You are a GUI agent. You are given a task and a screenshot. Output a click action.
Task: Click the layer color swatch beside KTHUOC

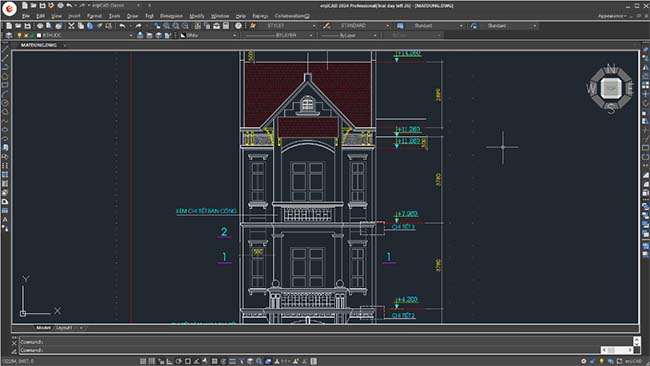tap(39, 36)
